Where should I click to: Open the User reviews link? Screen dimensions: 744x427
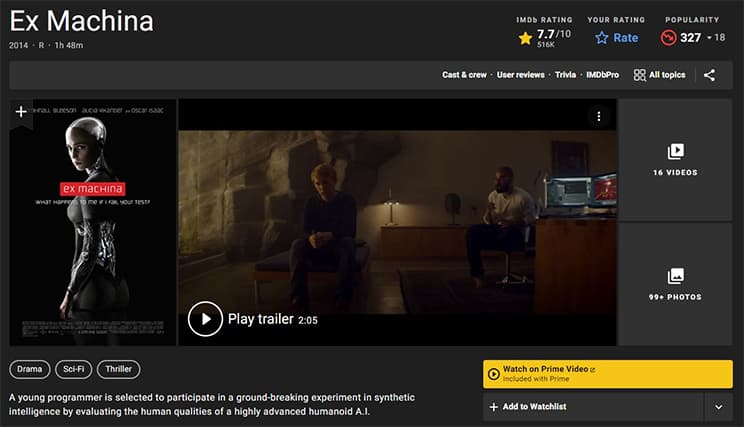click(521, 75)
